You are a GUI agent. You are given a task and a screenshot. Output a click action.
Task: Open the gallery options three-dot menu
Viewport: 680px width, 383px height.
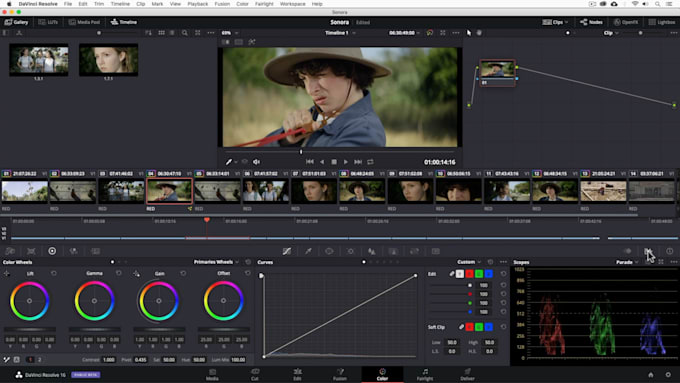(x=211, y=33)
